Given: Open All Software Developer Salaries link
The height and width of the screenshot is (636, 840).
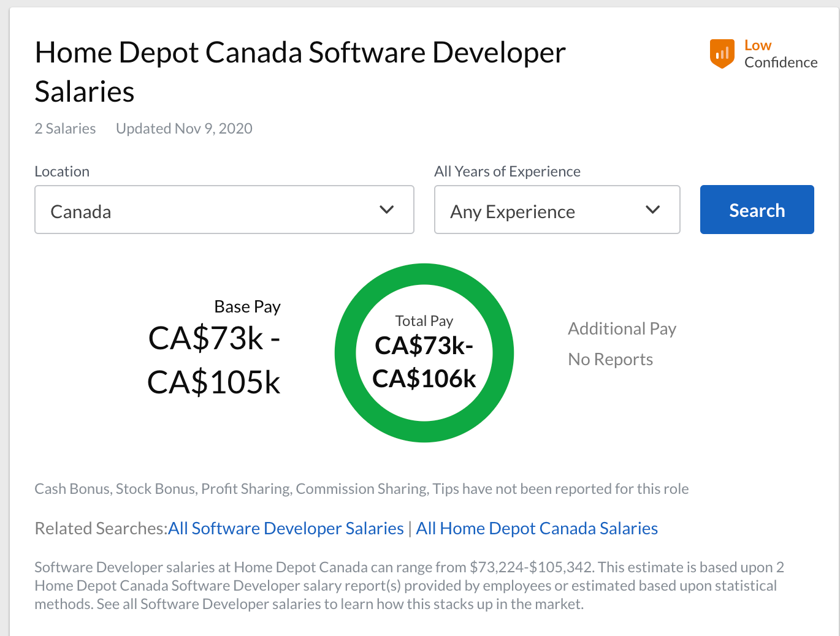Looking at the screenshot, I should 286,528.
